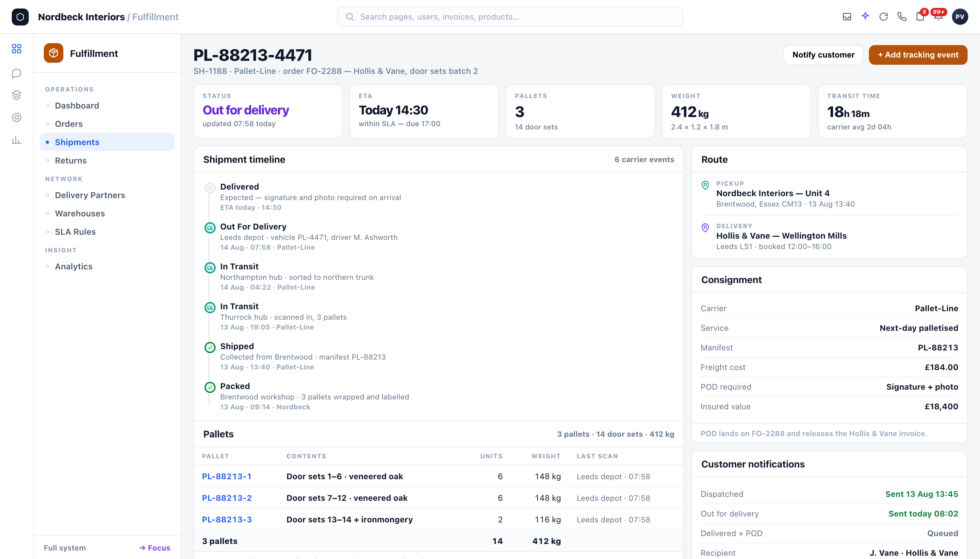The height and width of the screenshot is (559, 980).
Task: Click Northampton hub In Transit truck marker
Action: [x=210, y=268]
